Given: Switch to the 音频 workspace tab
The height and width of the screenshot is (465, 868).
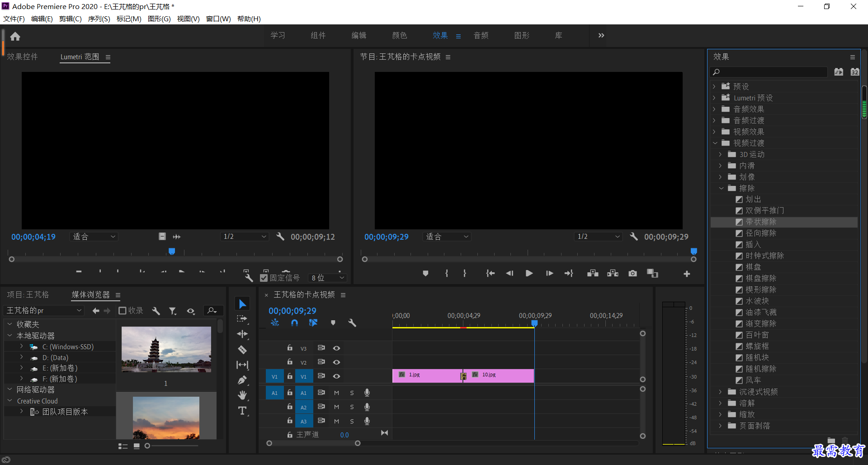Looking at the screenshot, I should pyautogui.click(x=481, y=35).
